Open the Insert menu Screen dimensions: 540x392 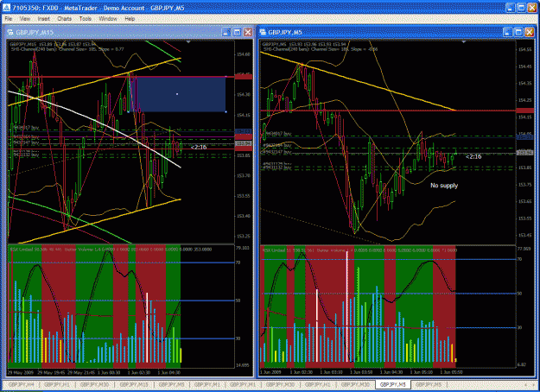[x=44, y=19]
